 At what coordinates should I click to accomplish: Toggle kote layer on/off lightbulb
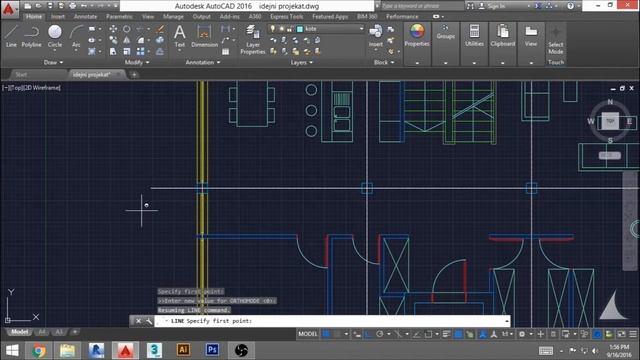273,29
